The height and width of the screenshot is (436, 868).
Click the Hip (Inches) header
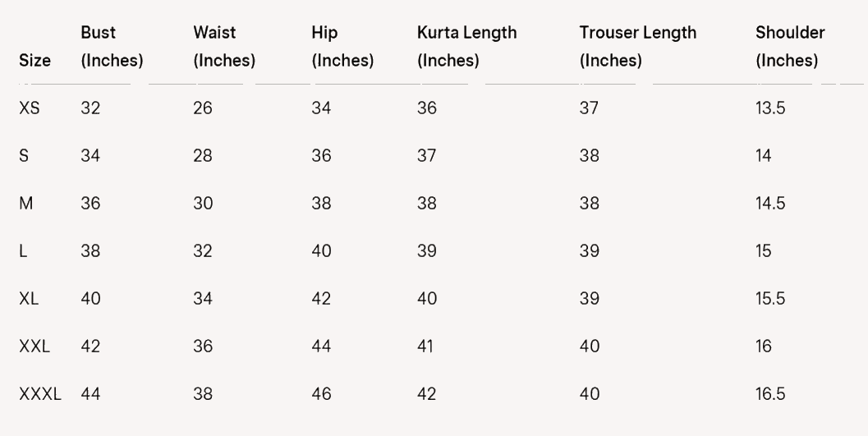pyautogui.click(x=342, y=47)
